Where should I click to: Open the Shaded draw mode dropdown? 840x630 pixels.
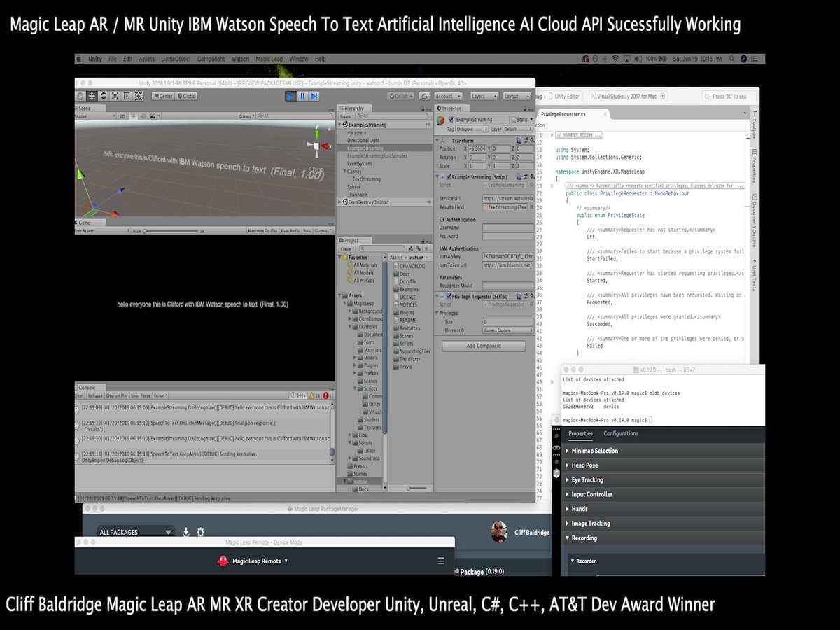pyautogui.click(x=94, y=115)
